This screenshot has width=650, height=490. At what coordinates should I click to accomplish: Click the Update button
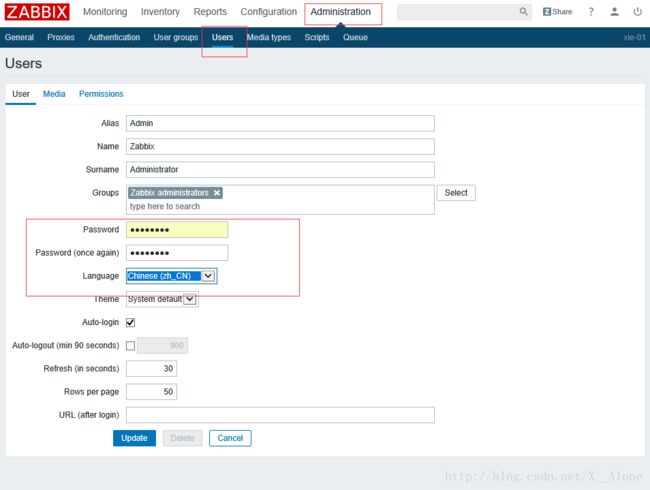pyautogui.click(x=134, y=438)
